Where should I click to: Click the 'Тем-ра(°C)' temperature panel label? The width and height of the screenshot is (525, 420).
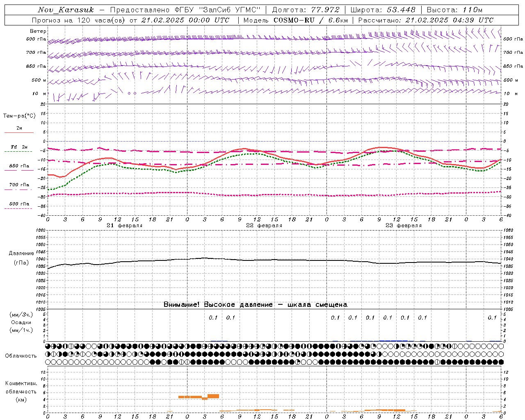pyautogui.click(x=19, y=116)
